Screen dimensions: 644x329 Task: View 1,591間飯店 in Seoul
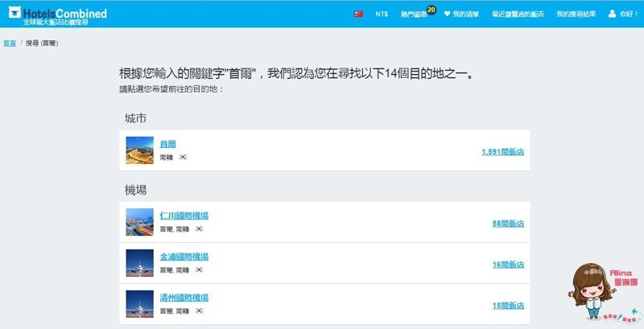[502, 152]
